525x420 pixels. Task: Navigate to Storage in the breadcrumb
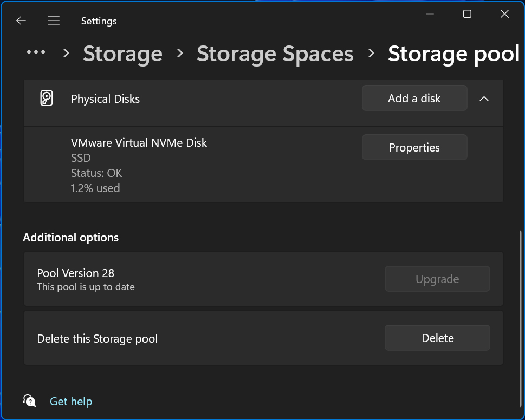tap(122, 54)
